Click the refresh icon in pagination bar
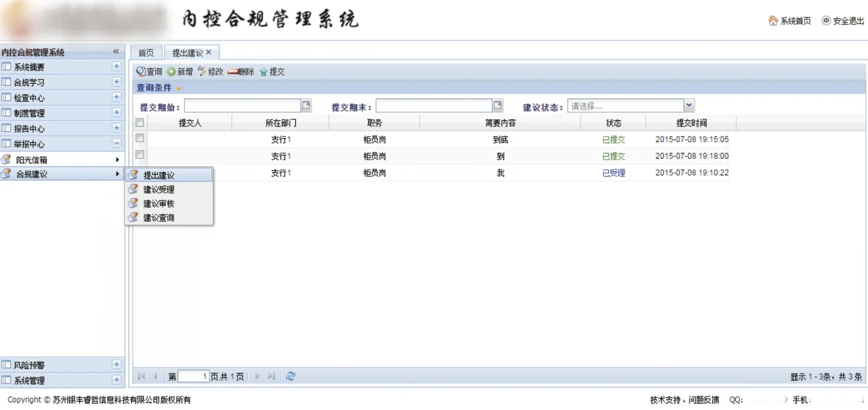Screen dimensions: 868x410 [x=290, y=376]
